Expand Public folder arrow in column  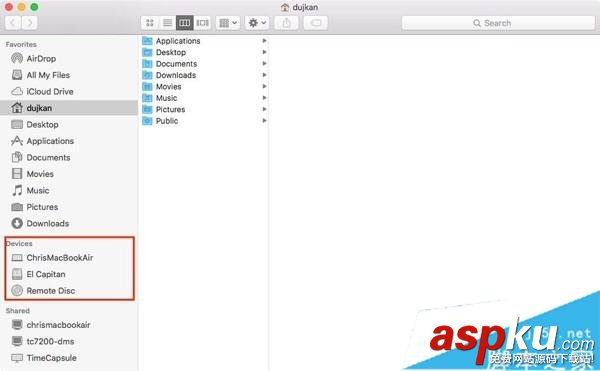click(264, 121)
